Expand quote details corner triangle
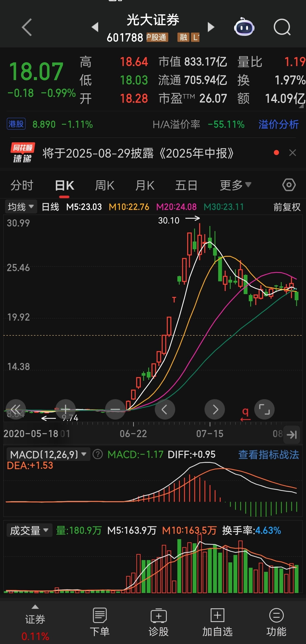Viewport: 306px width, 644px height. tap(301, 106)
